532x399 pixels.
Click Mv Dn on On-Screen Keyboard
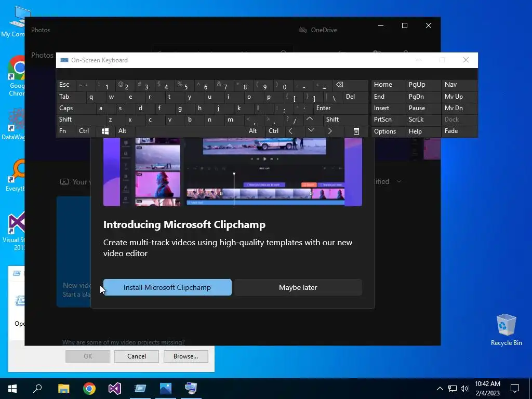[459, 108]
